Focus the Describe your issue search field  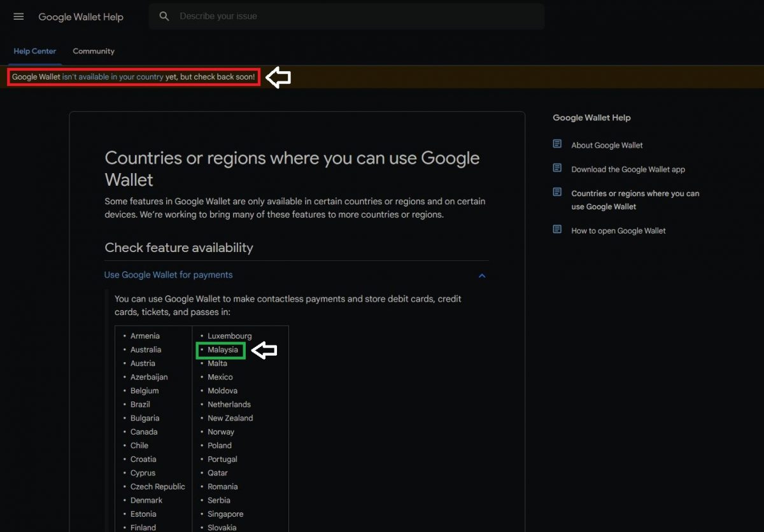[x=347, y=17]
